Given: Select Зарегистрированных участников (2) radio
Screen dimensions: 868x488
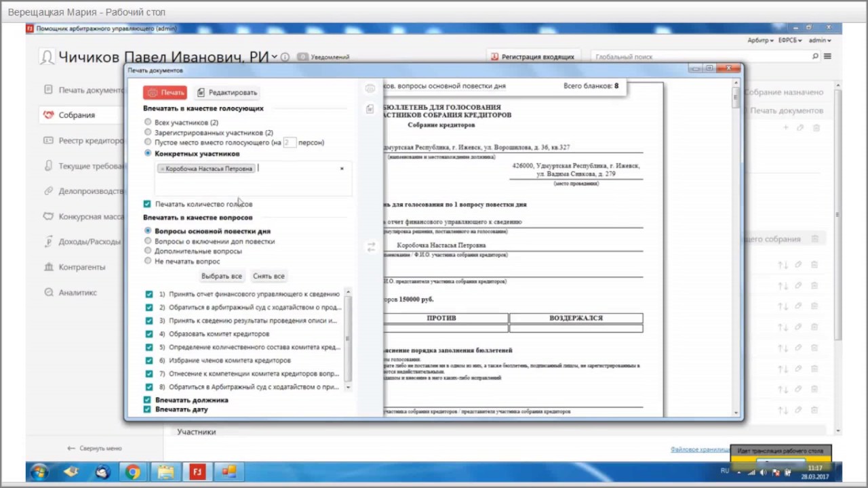Looking at the screenshot, I should (x=148, y=133).
